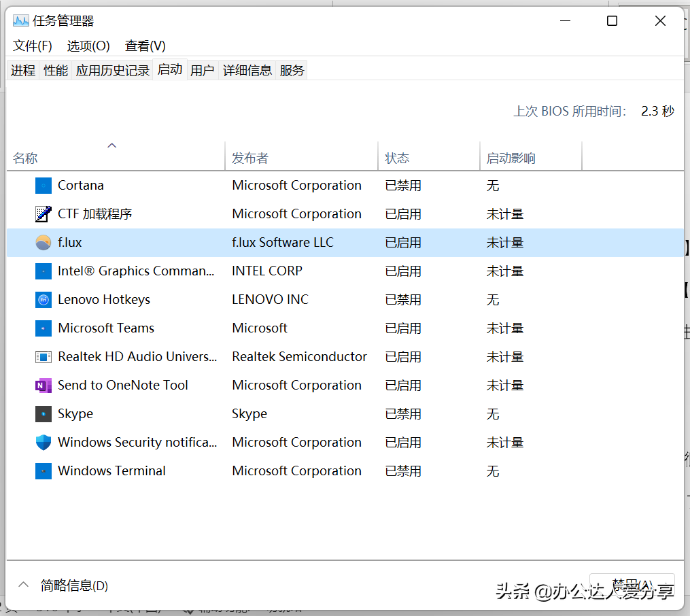Select the Cortana row name
Image resolution: width=690 pixels, height=616 pixels.
point(80,185)
